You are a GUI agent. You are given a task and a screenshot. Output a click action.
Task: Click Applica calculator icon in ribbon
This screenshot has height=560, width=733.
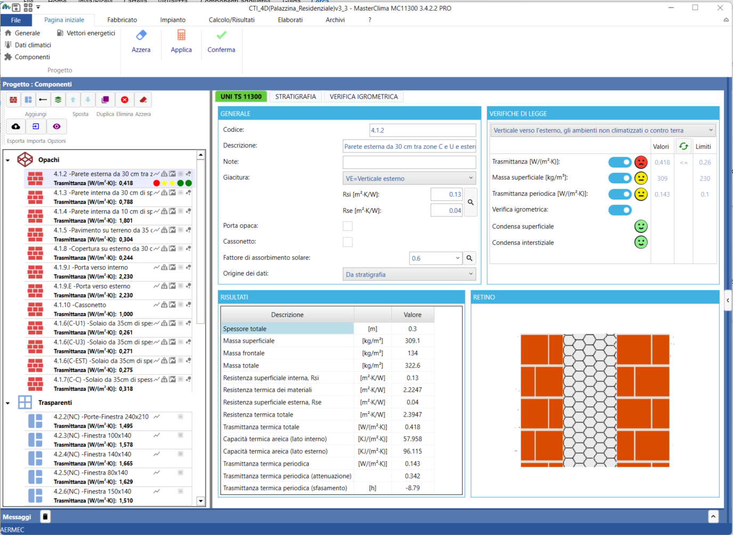pos(181,42)
